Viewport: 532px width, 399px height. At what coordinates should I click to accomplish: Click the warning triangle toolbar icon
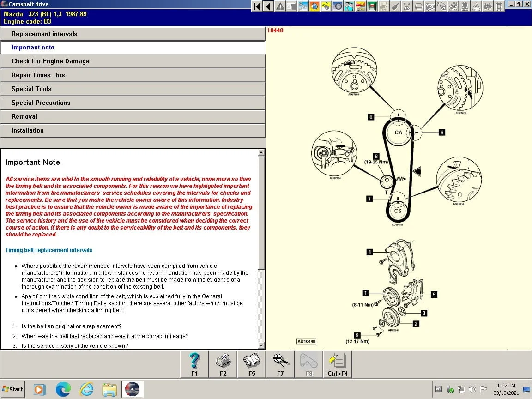click(x=280, y=6)
